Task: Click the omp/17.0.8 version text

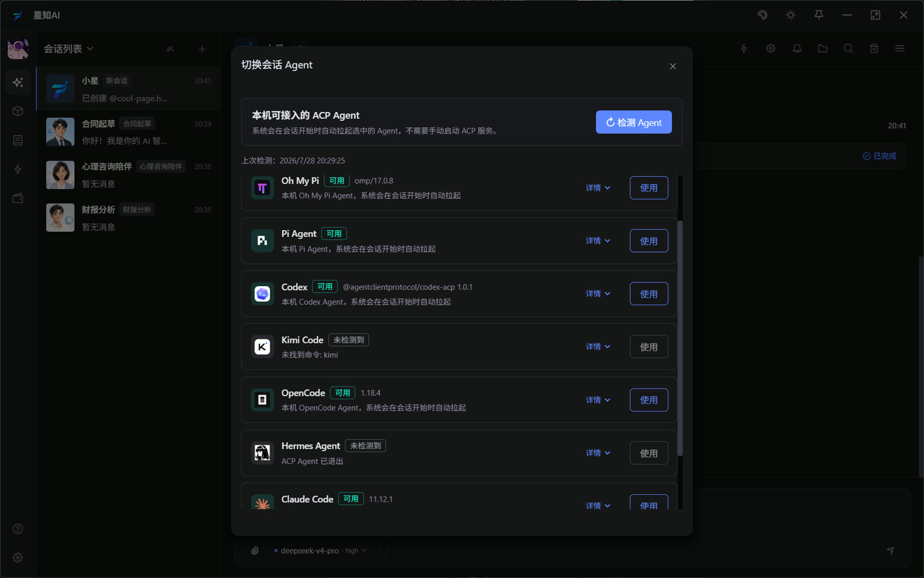Action: coord(374,181)
